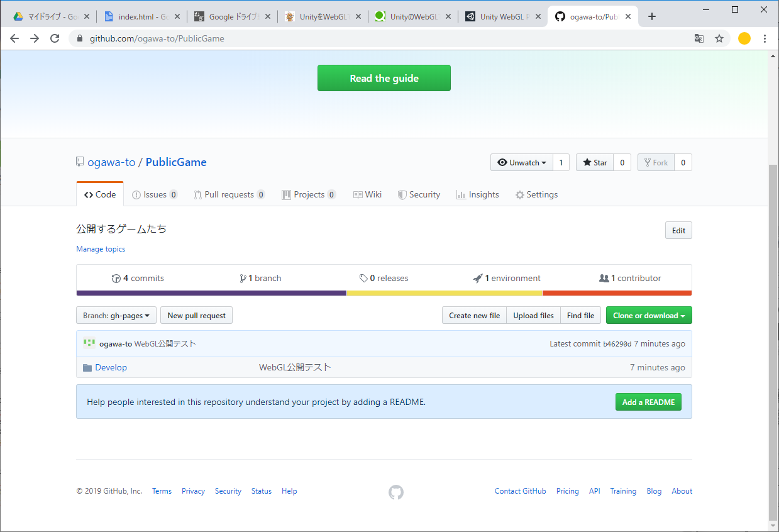
Task: Click orange-red language bar segment
Action: 617,293
